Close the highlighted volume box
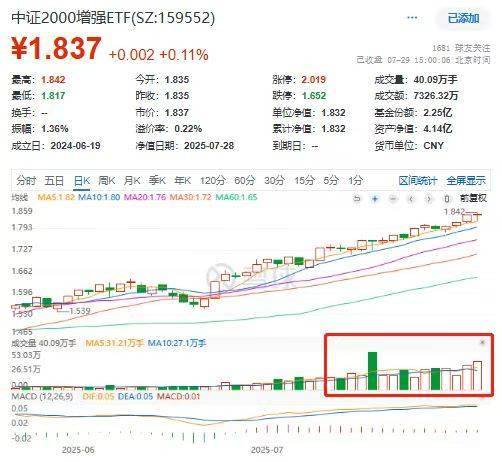Screen dimensions: 502x462 click(482, 342)
